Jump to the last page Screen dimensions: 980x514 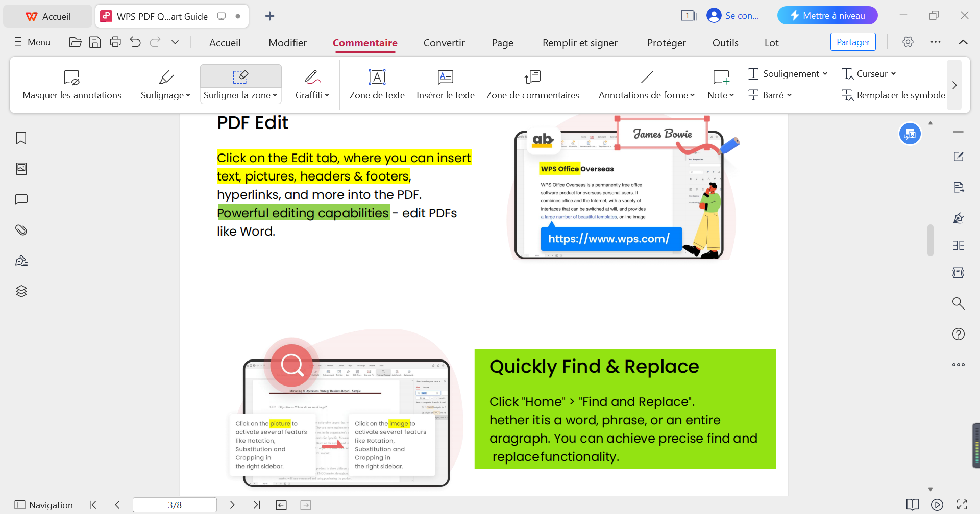pos(257,505)
